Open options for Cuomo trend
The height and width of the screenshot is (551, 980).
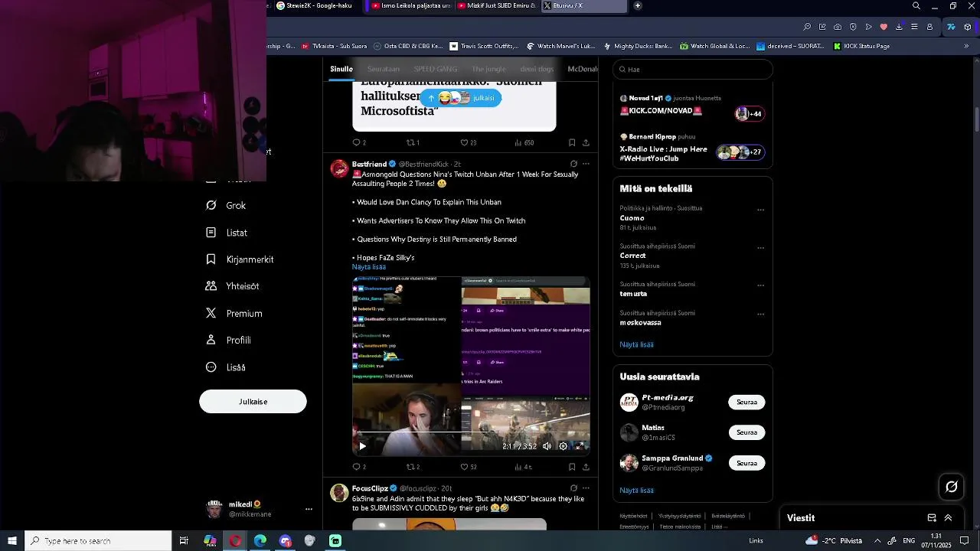[x=760, y=210]
